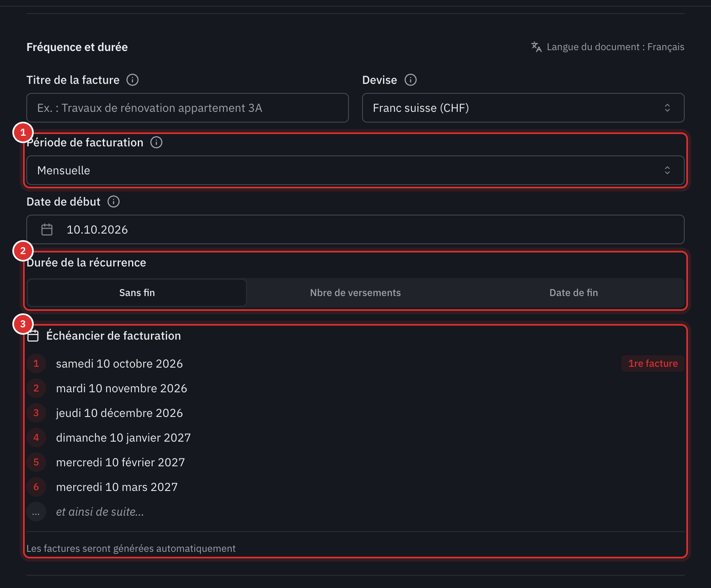Click the info icon beside Titre de la facture
Screen dimensions: 711x588
[x=132, y=80]
